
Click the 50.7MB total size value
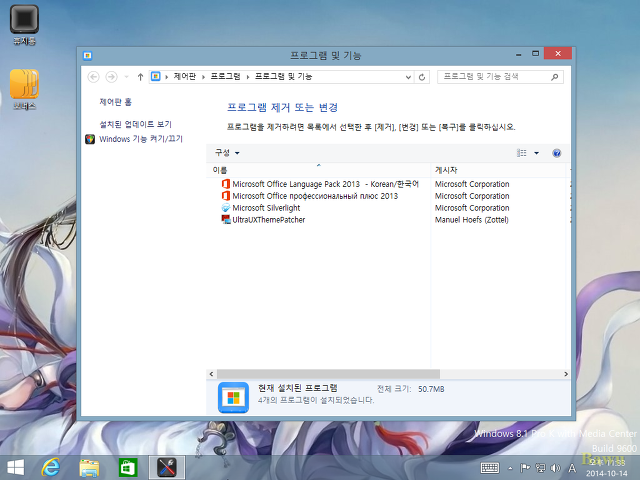431,389
